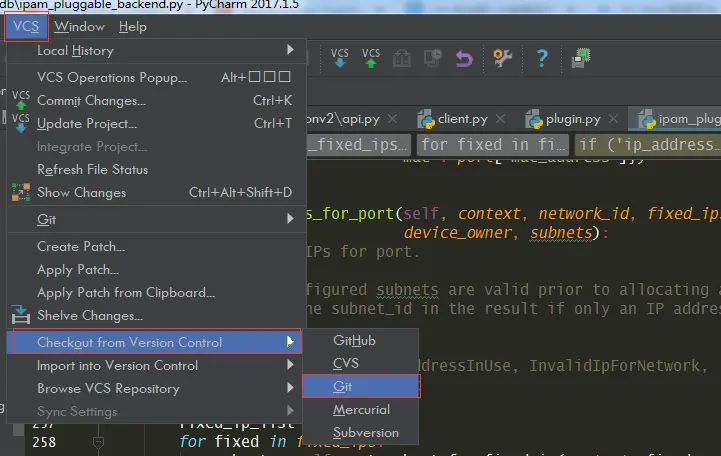Click the Local History submenu arrow
Image resolution: width=721 pixels, height=456 pixels.
[290, 49]
